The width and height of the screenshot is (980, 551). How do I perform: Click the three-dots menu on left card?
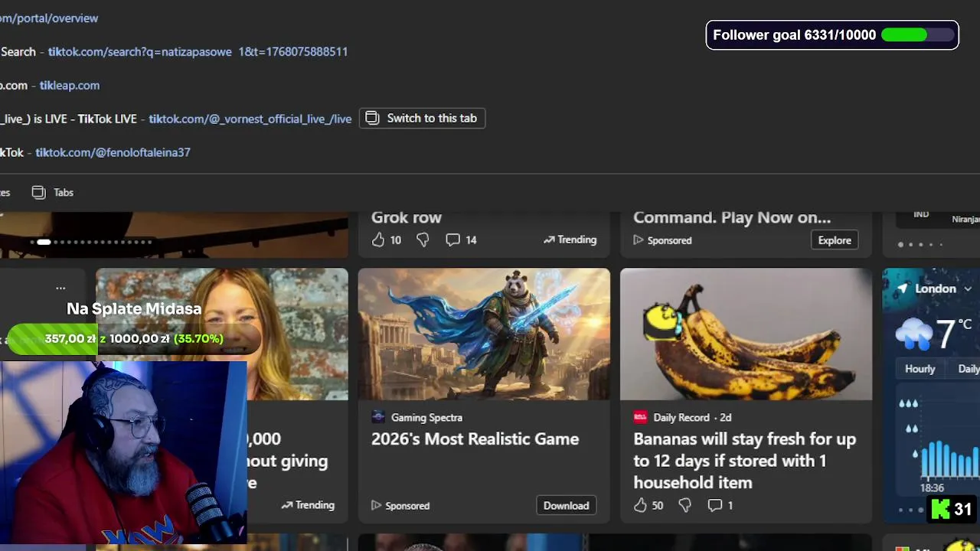click(x=60, y=289)
